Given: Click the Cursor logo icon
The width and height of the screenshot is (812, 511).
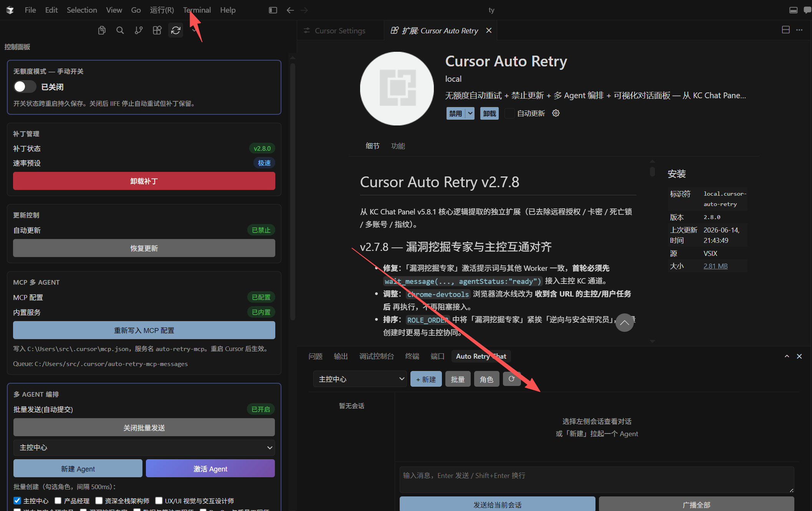Looking at the screenshot, I should (10, 10).
